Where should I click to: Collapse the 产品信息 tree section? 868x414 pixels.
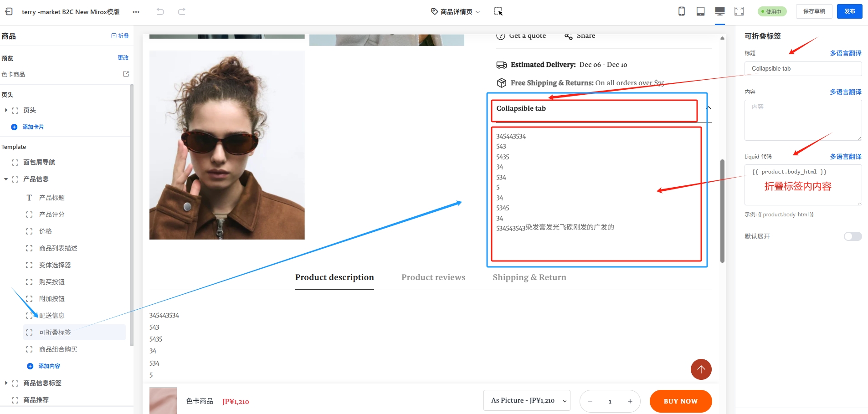tap(6, 179)
